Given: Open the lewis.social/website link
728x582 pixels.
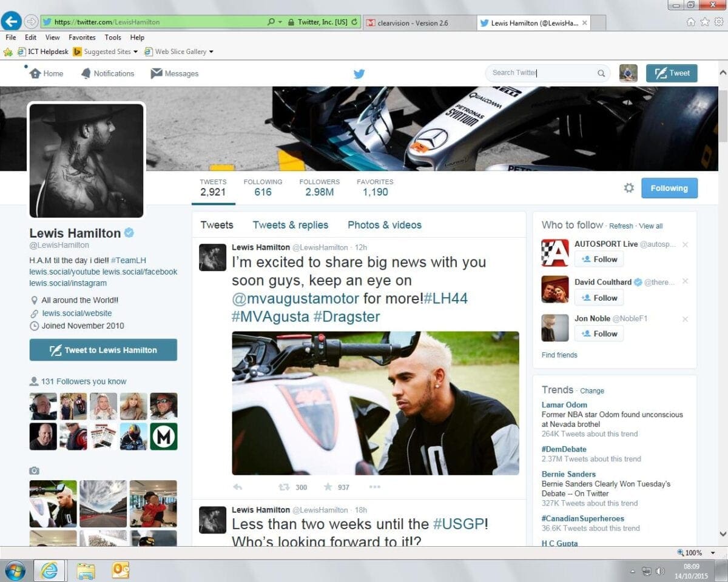Looking at the screenshot, I should (x=77, y=313).
